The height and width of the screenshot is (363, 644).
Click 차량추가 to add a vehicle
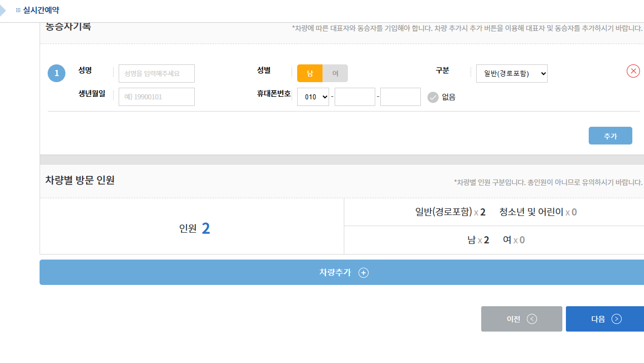click(343, 272)
